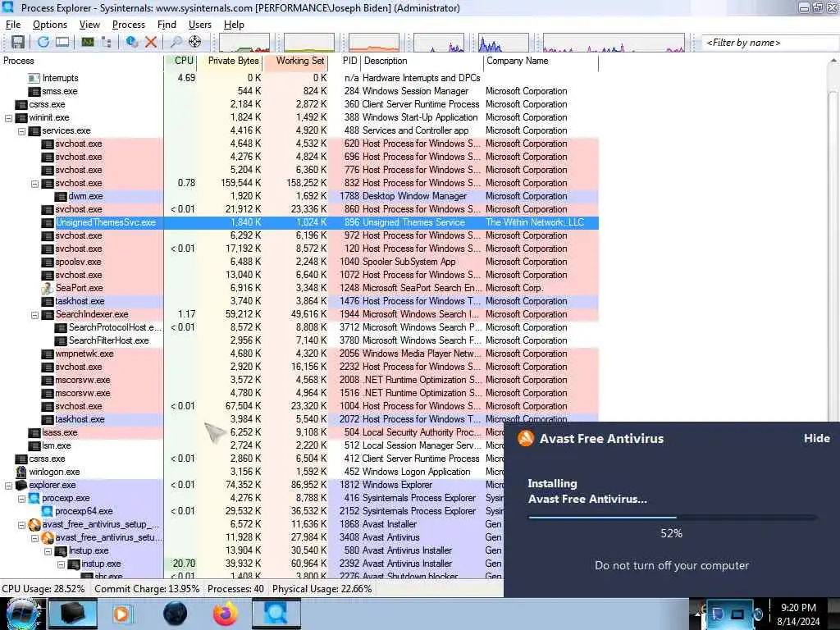Open the File menu
840x630 pixels.
point(13,25)
